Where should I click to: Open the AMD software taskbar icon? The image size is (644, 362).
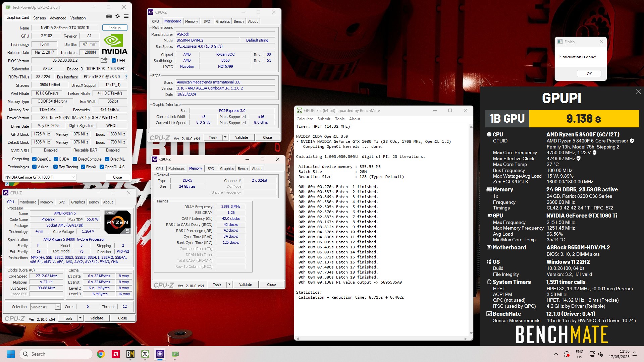point(116,354)
